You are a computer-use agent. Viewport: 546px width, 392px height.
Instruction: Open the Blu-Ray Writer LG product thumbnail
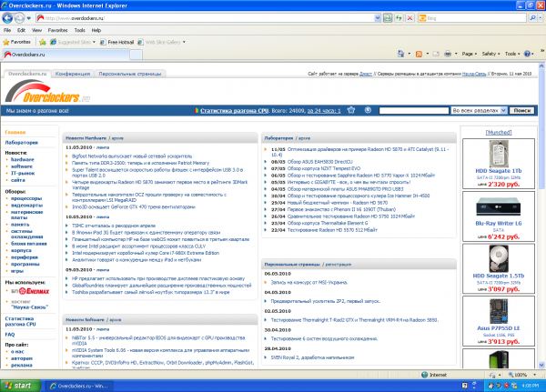pyautogui.click(x=499, y=206)
